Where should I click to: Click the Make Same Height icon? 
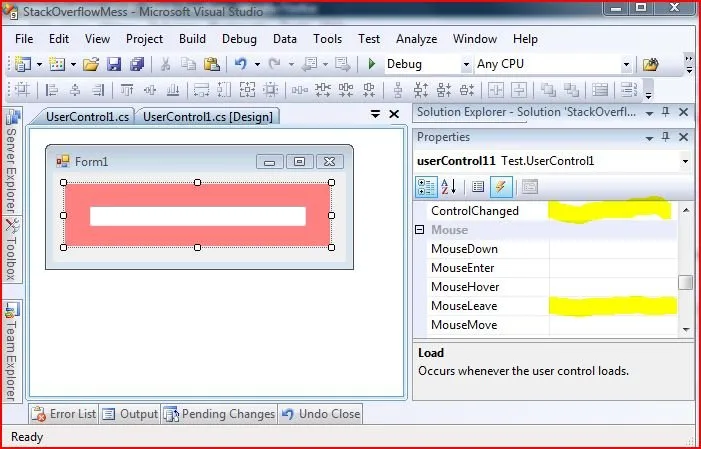tap(224, 90)
